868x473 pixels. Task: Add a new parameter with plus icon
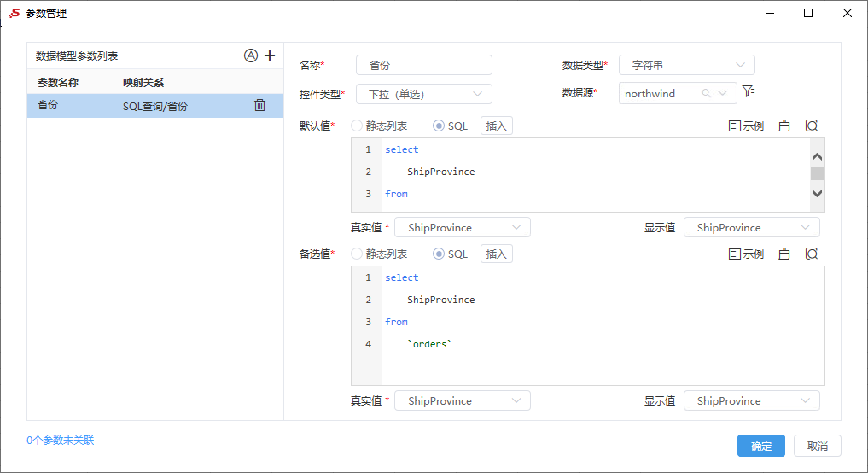(270, 55)
